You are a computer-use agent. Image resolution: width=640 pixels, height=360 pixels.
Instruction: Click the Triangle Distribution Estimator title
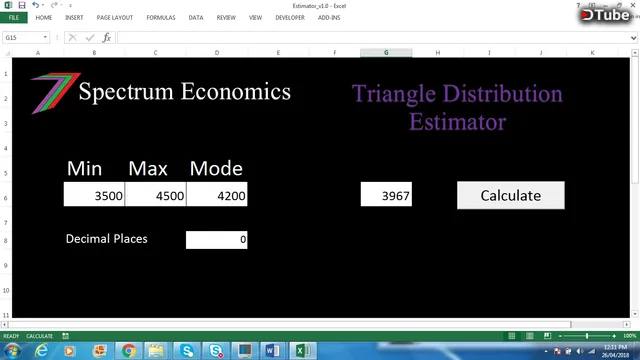click(457, 107)
